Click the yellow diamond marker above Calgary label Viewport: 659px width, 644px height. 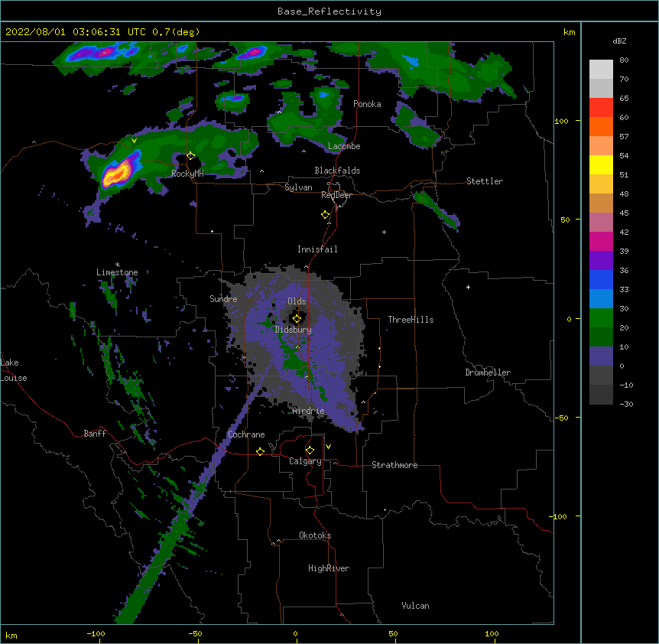(x=310, y=450)
